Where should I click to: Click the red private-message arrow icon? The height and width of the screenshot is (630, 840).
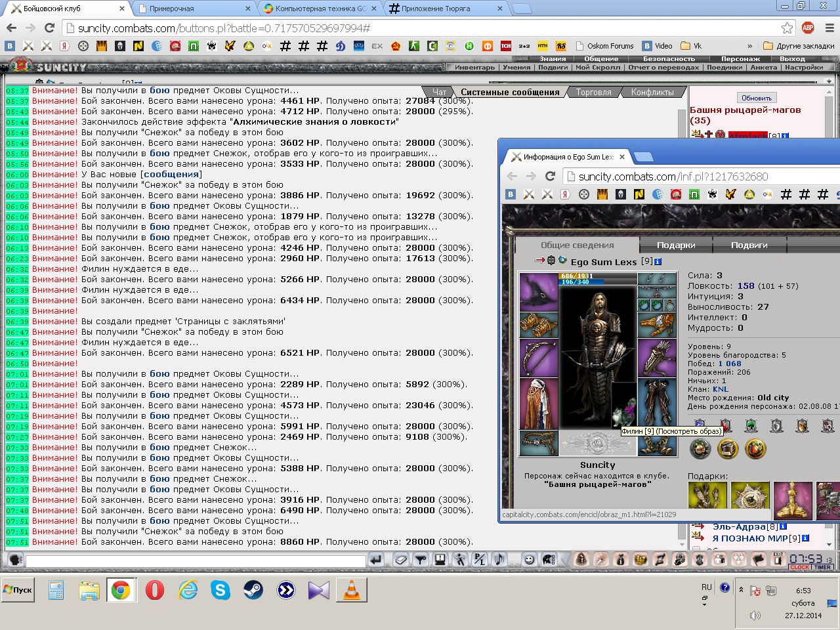[x=540, y=261]
